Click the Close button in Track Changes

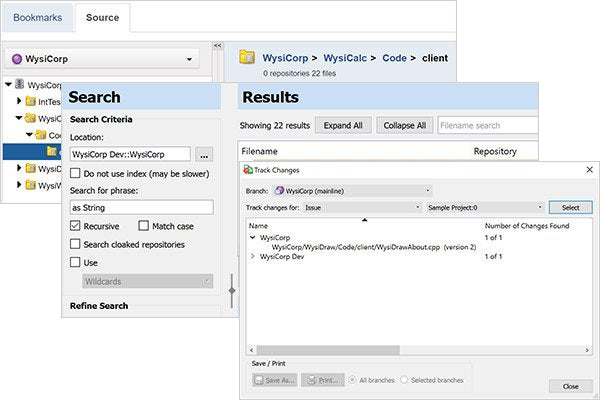[571, 387]
